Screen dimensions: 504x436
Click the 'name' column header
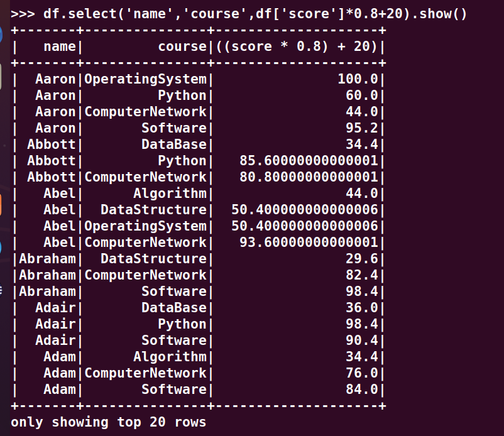59,46
